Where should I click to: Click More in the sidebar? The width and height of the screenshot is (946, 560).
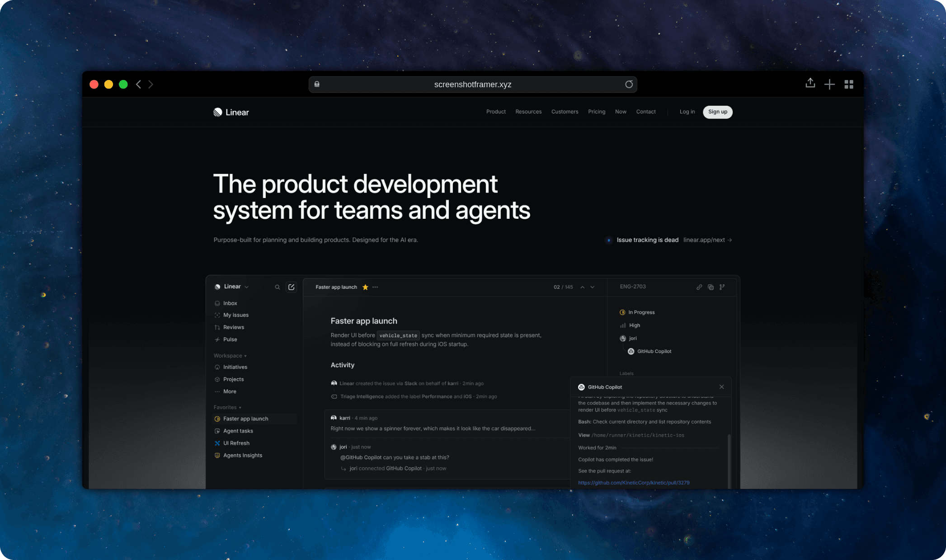click(x=230, y=391)
